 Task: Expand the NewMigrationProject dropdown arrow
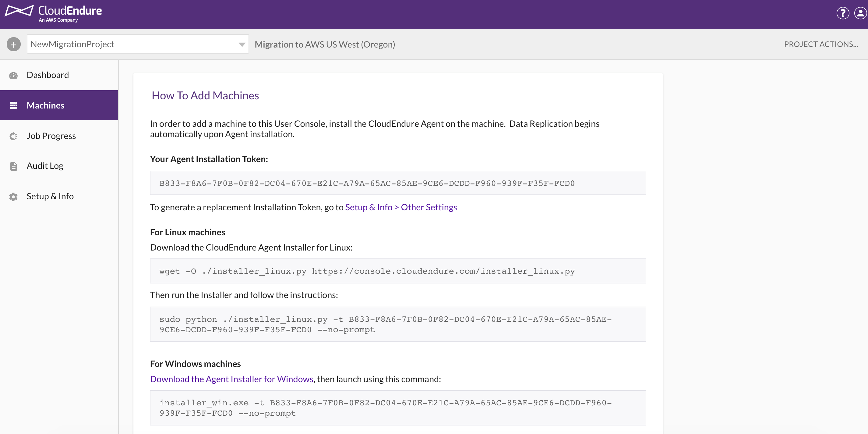click(x=242, y=44)
